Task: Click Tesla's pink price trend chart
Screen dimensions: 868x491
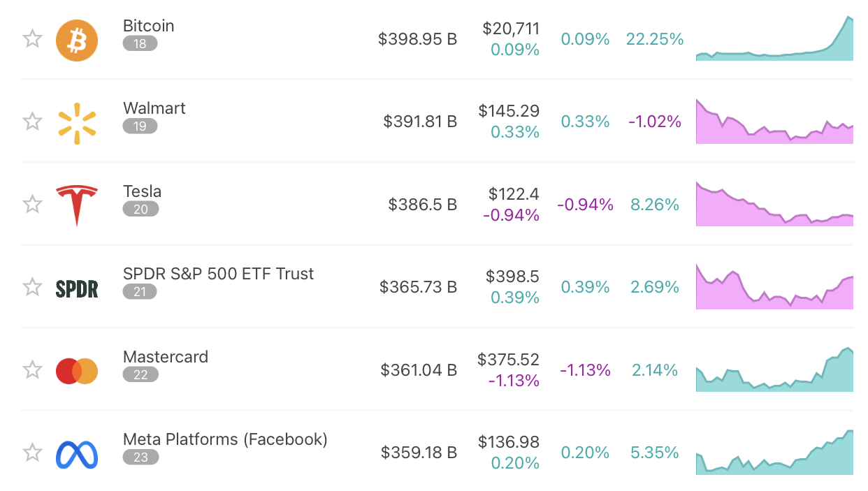Action: (x=774, y=206)
